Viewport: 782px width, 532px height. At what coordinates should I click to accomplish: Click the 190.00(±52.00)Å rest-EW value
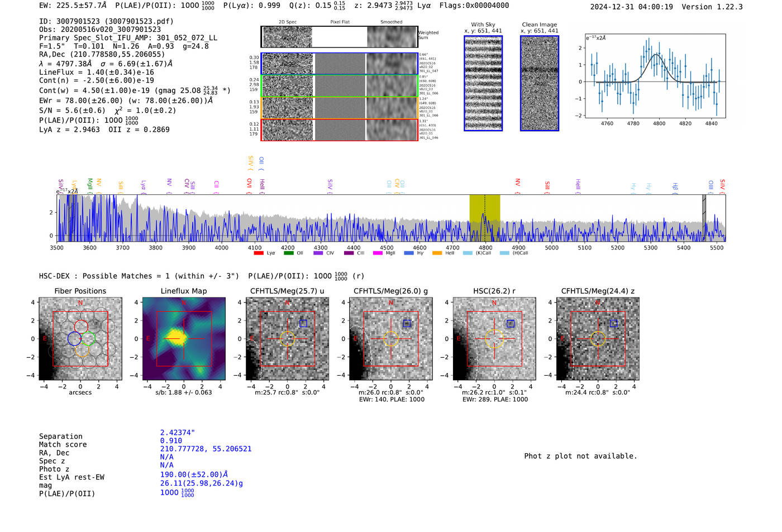click(194, 475)
